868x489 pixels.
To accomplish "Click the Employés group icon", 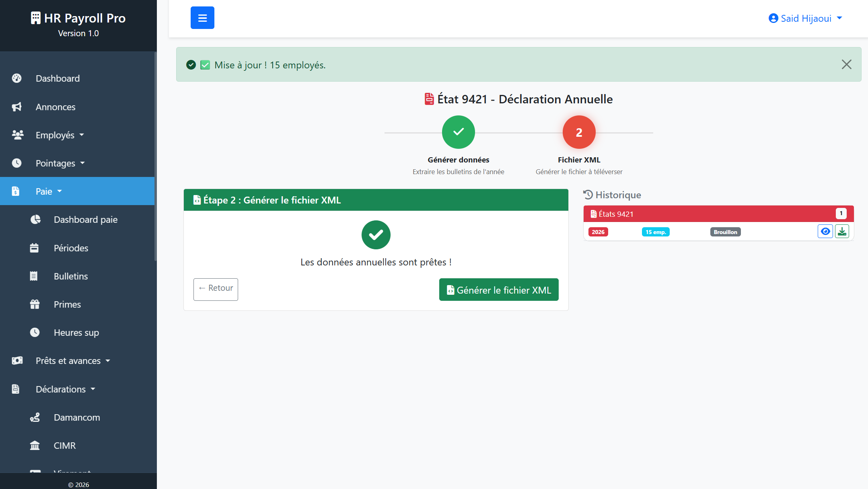I will point(17,135).
